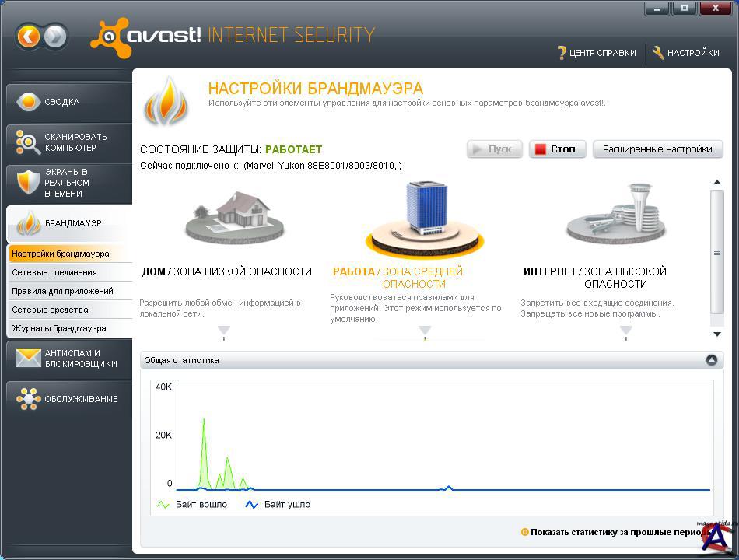Click the orange back arrow button

(28, 36)
